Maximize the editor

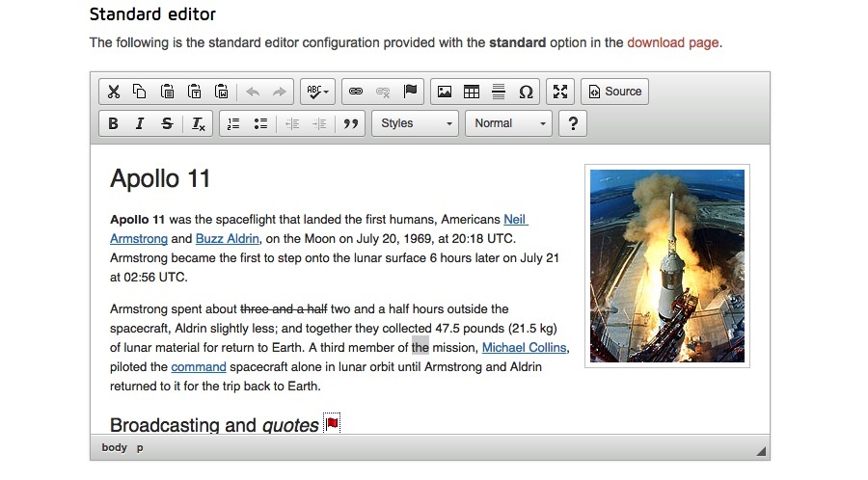560,92
